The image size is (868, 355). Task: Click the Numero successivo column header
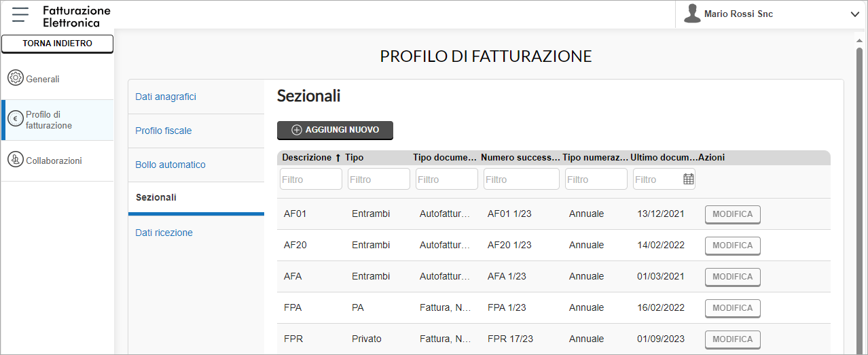tap(521, 158)
